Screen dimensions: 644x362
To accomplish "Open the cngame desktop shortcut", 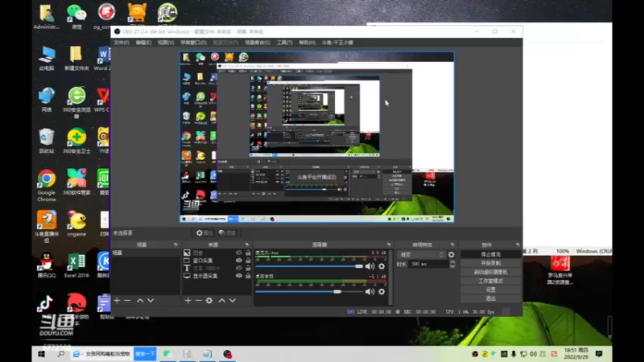I will [76, 224].
